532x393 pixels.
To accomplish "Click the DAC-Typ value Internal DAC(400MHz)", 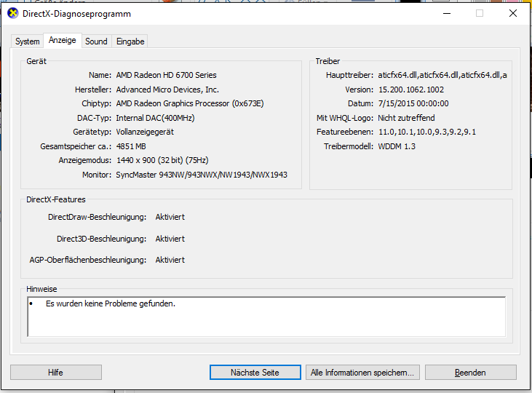I will pyautogui.click(x=156, y=118).
